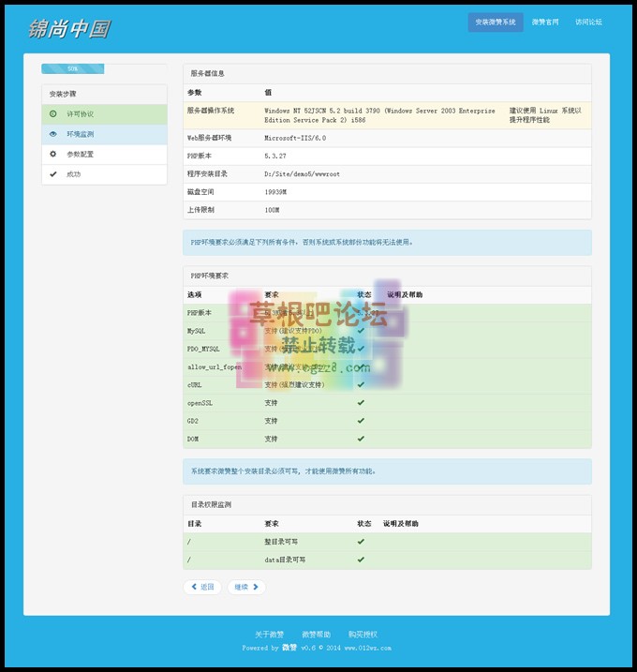Click the MySQL option label
The height and width of the screenshot is (672, 637).
pyautogui.click(x=196, y=331)
